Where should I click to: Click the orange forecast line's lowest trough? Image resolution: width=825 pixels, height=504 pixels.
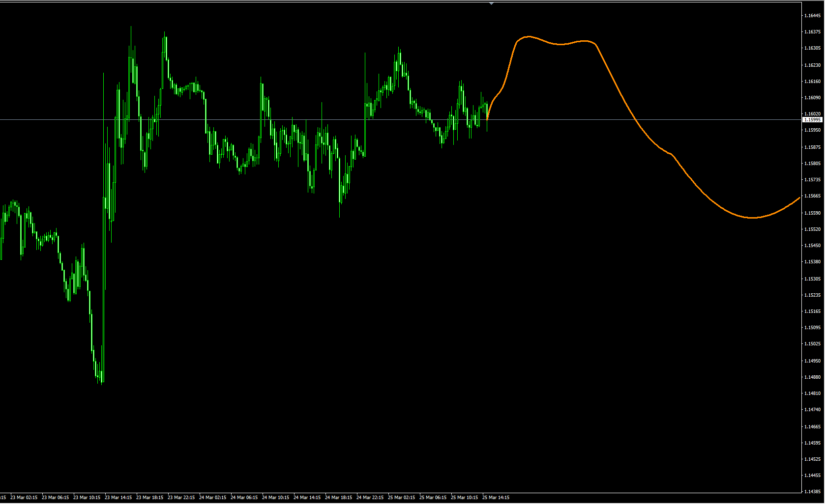752,218
